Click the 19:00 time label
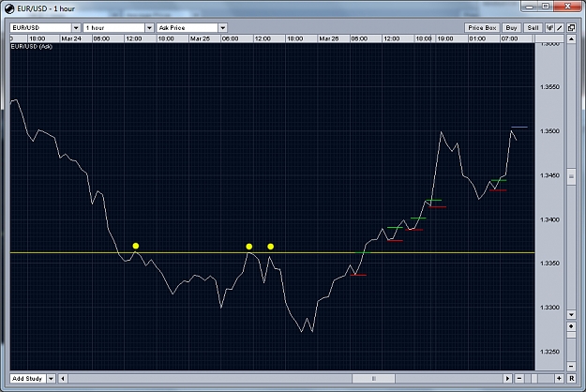The height and width of the screenshot is (392, 586). pyautogui.click(x=445, y=38)
